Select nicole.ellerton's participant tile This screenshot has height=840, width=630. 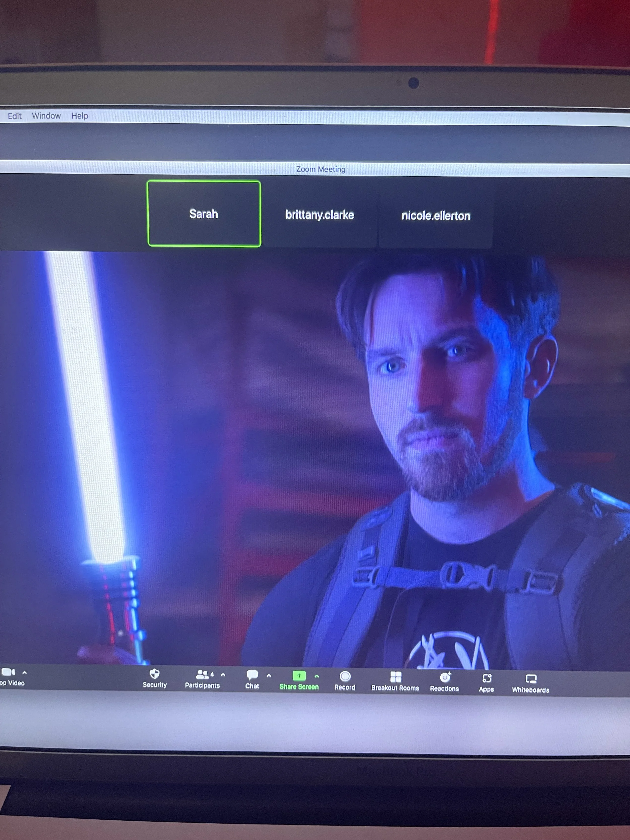pyautogui.click(x=435, y=216)
